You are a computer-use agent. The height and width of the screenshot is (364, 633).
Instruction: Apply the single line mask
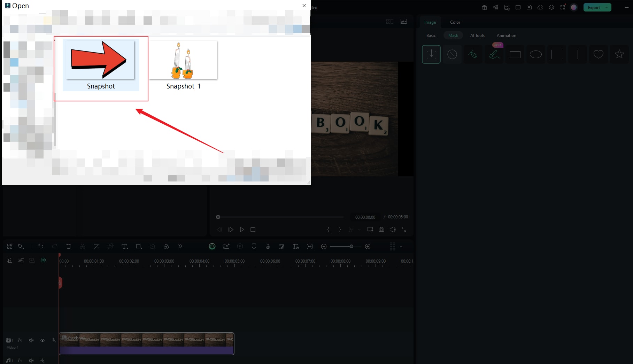point(578,54)
